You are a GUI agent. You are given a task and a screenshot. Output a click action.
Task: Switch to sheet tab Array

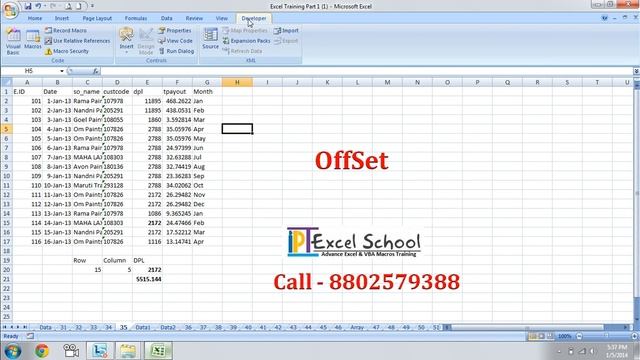point(357,327)
